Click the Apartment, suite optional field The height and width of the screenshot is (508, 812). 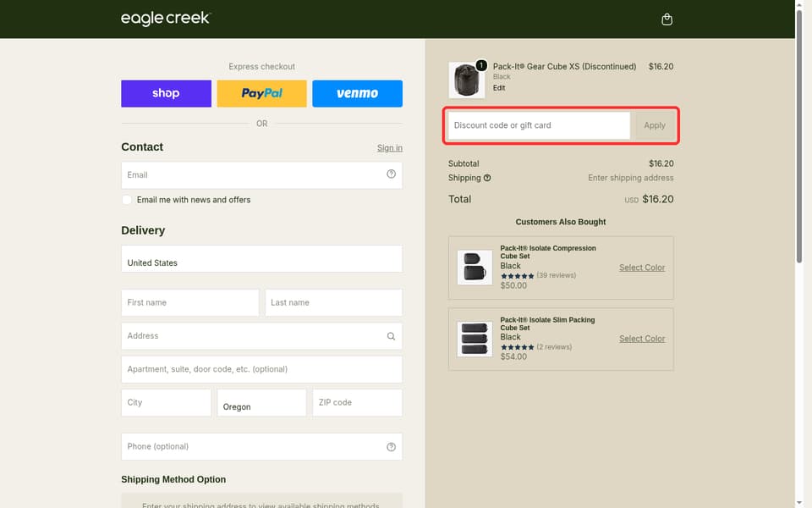click(261, 370)
